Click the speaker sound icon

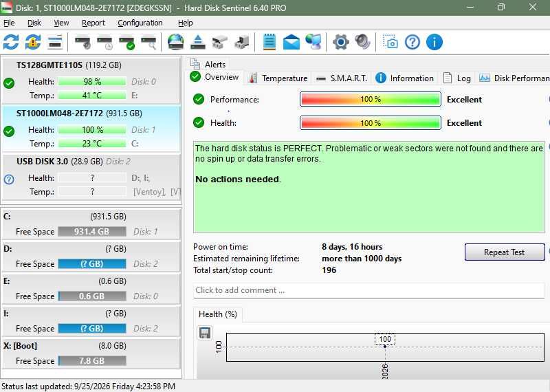click(362, 42)
